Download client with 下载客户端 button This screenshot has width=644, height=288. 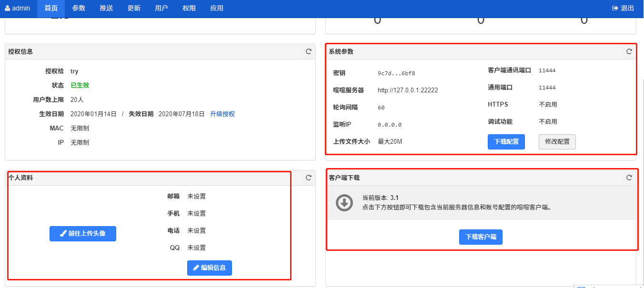point(481,237)
